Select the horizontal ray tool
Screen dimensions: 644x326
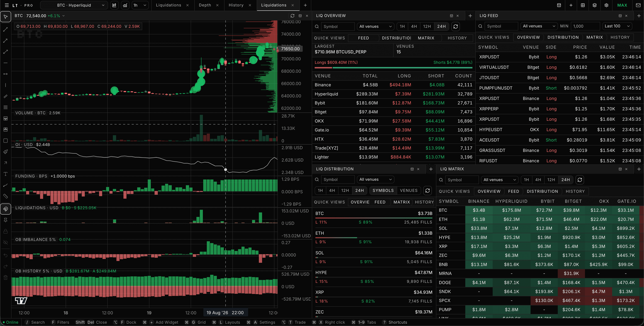(6, 74)
